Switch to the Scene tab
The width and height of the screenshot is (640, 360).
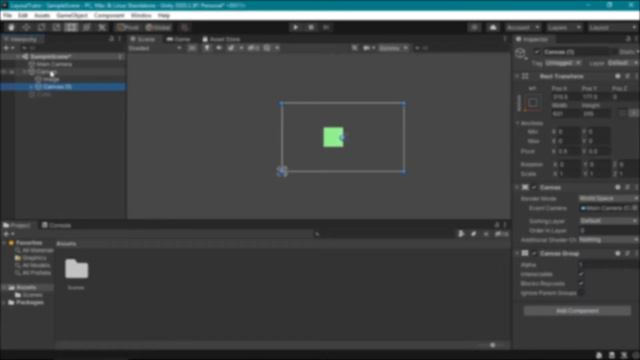[x=143, y=39]
